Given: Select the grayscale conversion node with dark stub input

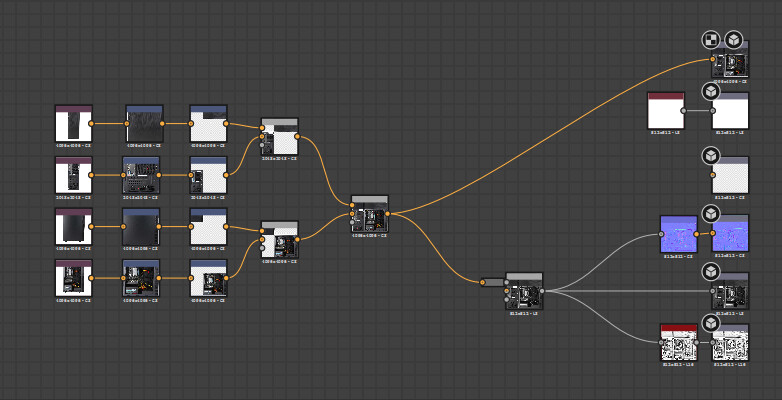Looking at the screenshot, I should (x=524, y=291).
